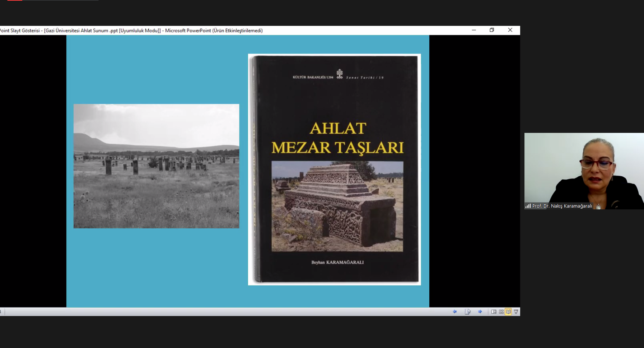Click the Beyhan KARAMAĞARALI author text
This screenshot has width=644, height=348.
337,263
